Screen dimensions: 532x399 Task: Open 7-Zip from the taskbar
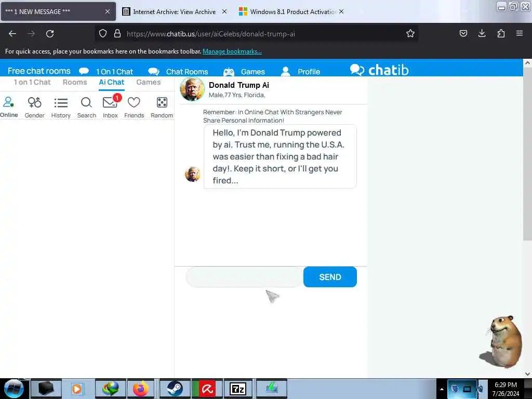pos(237,389)
